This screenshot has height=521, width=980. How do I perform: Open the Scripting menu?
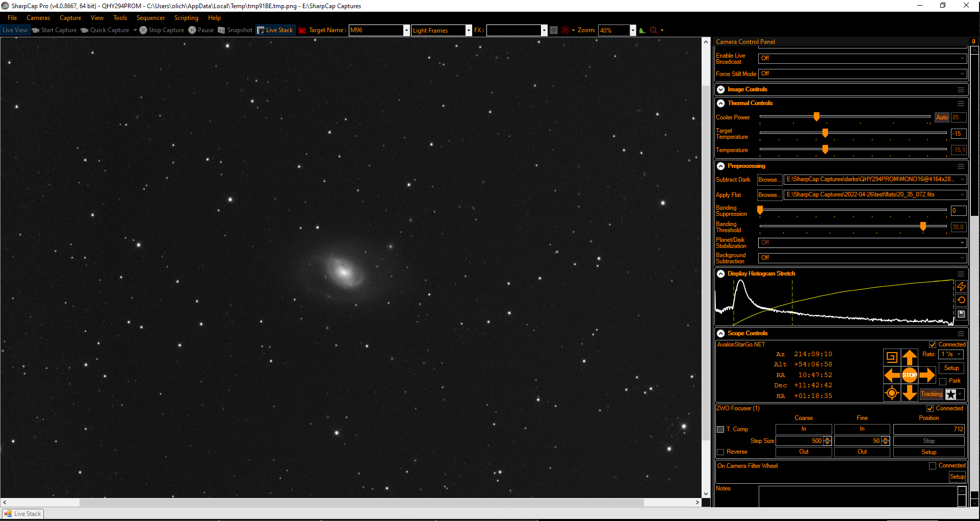186,18
